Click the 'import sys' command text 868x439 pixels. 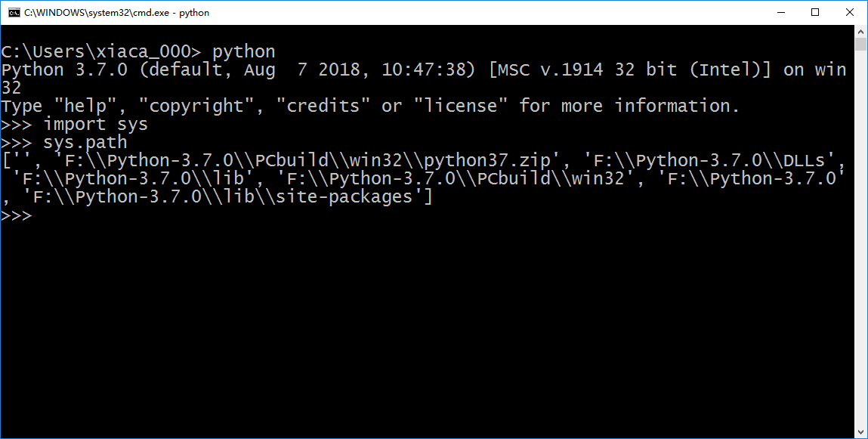tap(95, 124)
